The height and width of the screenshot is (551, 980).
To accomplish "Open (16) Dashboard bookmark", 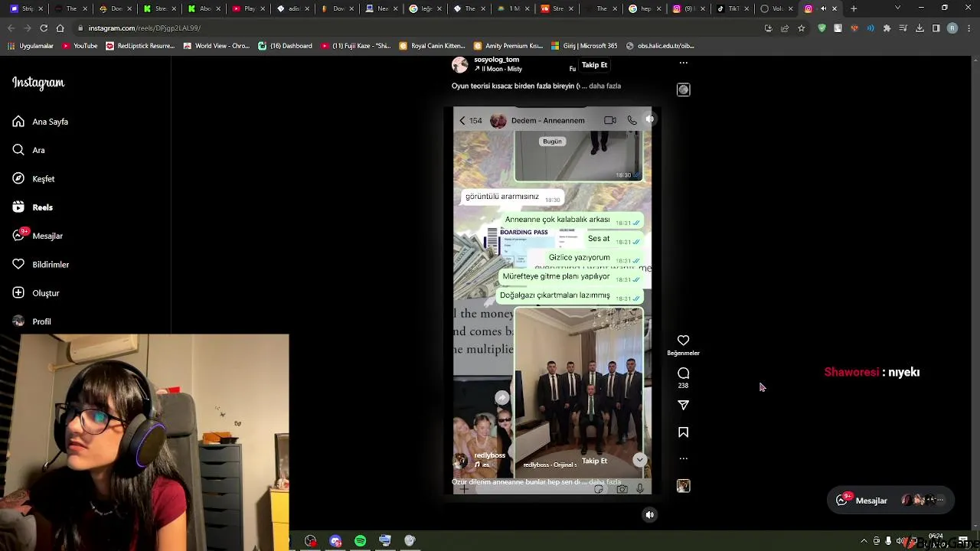I will (285, 46).
